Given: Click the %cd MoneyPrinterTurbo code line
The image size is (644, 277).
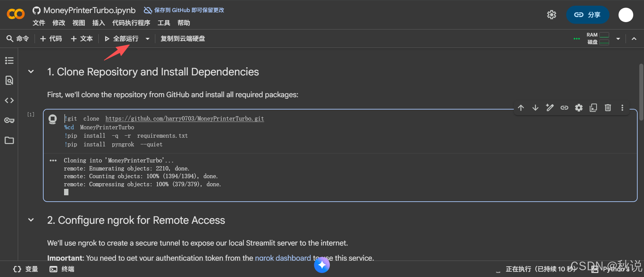Looking at the screenshot, I should [99, 127].
